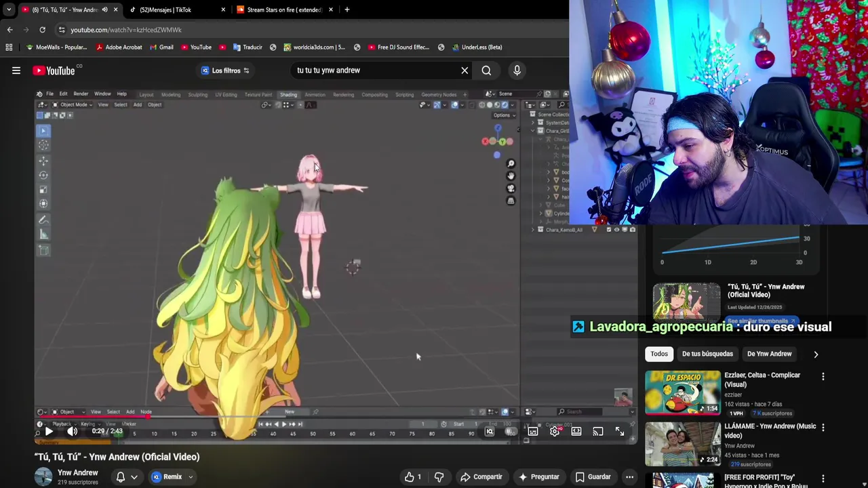Screen dimensions: 868x488
Task: Select the Todos chip
Action: coord(659,354)
